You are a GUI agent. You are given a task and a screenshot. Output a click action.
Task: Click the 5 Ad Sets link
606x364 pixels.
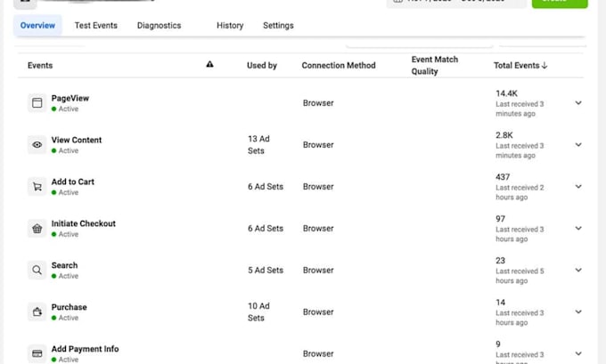(266, 270)
